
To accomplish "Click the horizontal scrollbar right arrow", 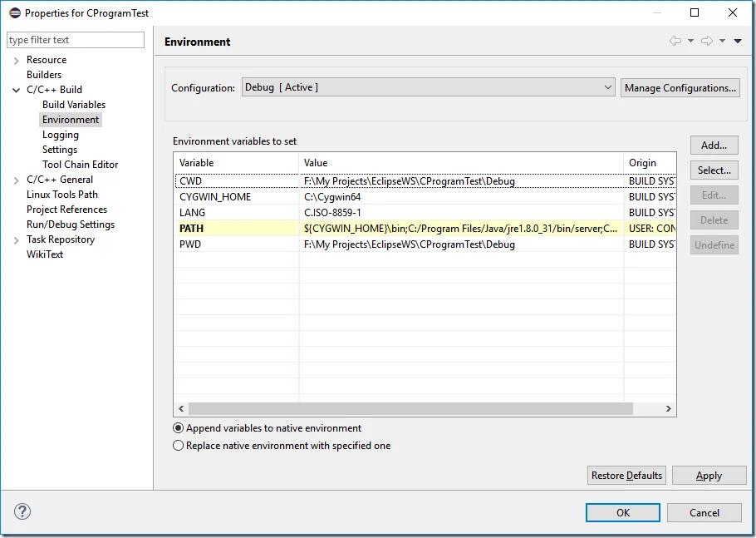I will [670, 409].
